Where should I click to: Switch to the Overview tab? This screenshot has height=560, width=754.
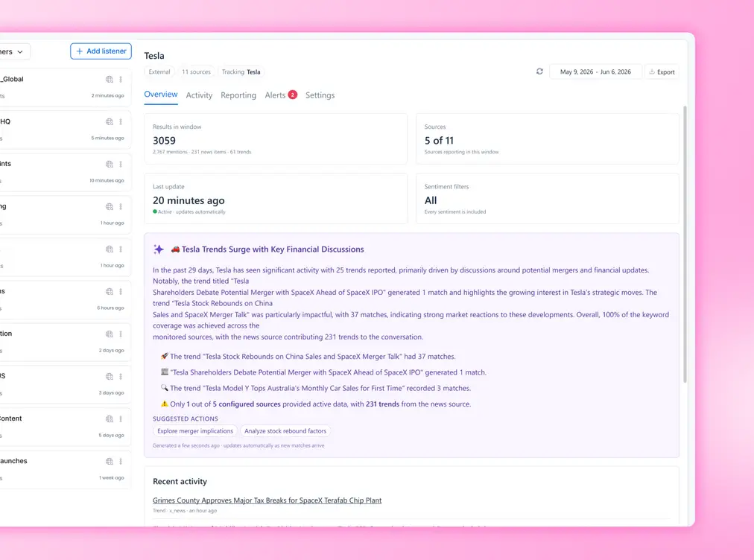(x=161, y=95)
